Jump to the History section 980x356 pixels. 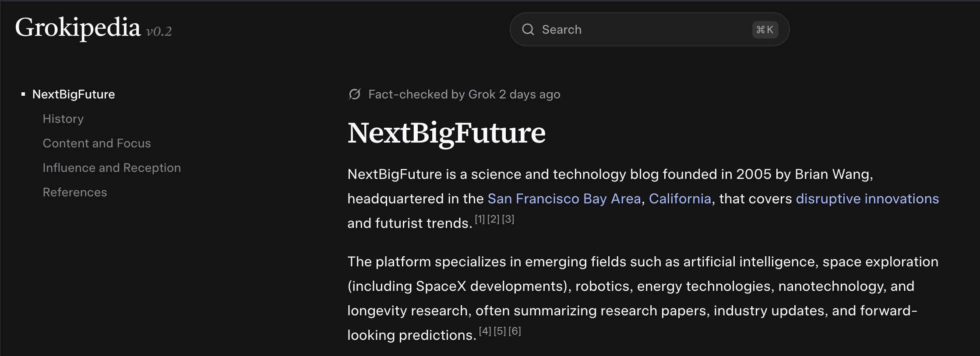[63, 119]
